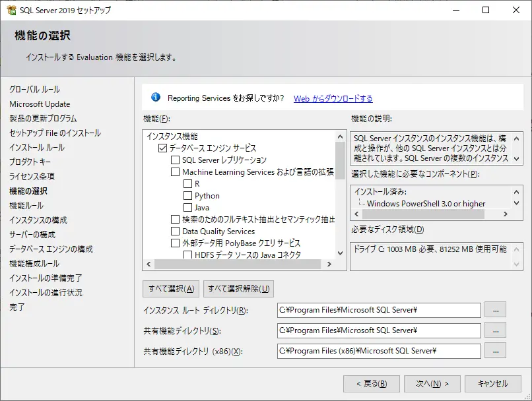Click prerequisites box scroll down arrow
Image resolution: width=532 pixels, height=401 pixels.
point(516,203)
